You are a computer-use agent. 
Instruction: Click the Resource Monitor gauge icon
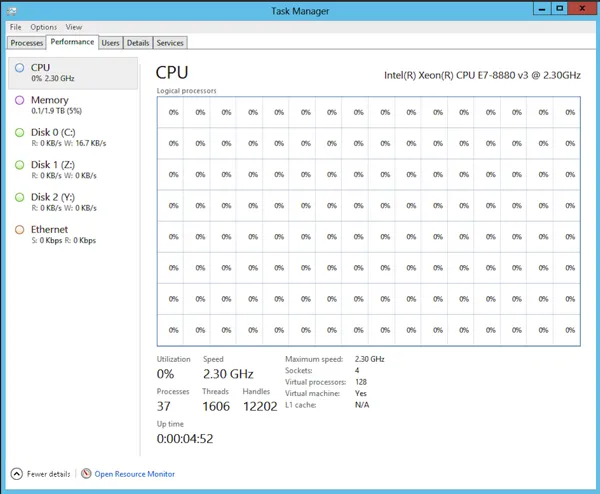(86, 473)
